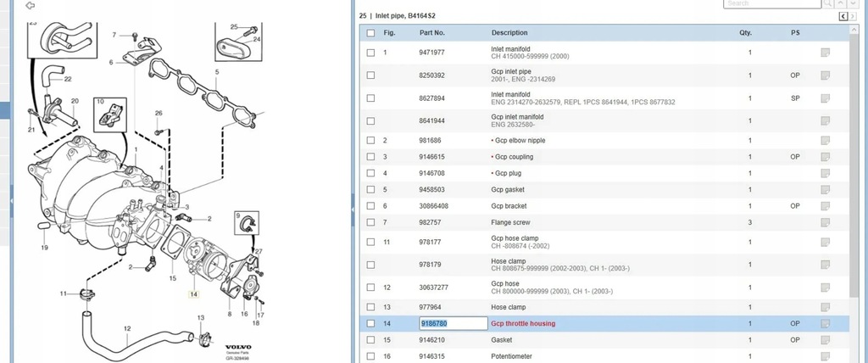Select callout 19 in the diagram

44,248
